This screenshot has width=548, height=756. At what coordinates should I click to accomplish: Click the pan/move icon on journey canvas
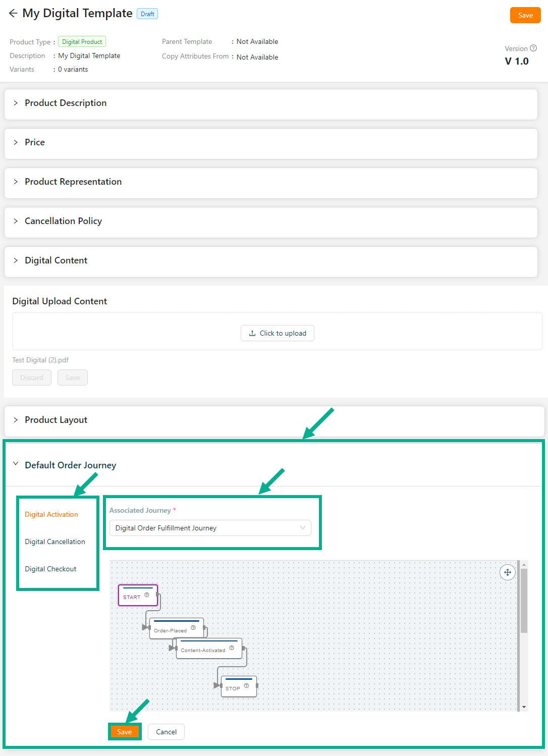point(507,572)
